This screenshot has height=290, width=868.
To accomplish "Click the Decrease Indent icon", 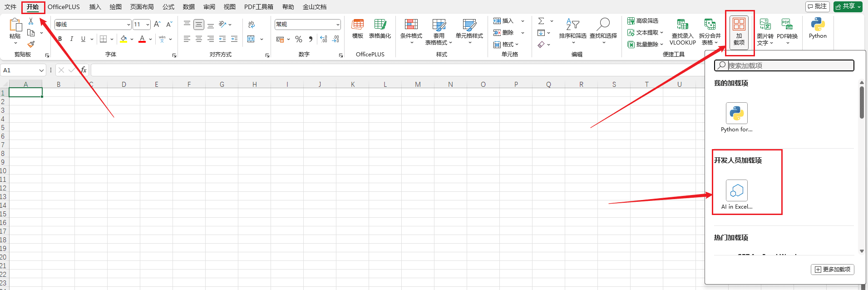I will (x=222, y=39).
